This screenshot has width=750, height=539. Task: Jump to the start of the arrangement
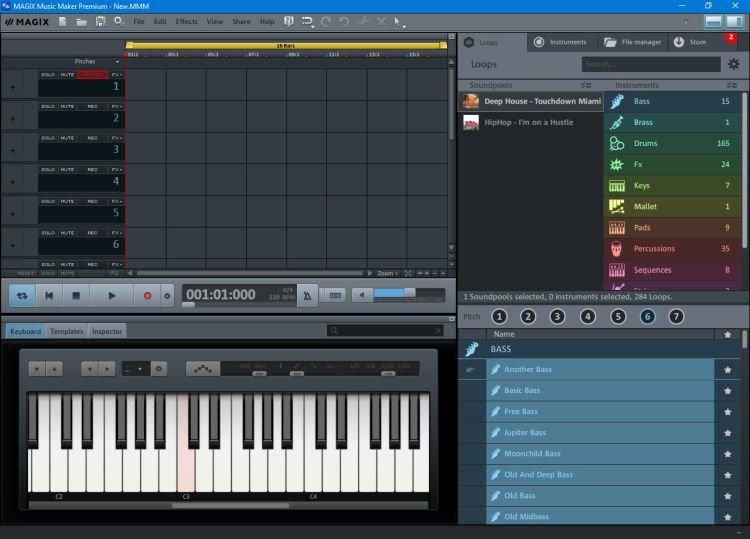tap(49, 296)
